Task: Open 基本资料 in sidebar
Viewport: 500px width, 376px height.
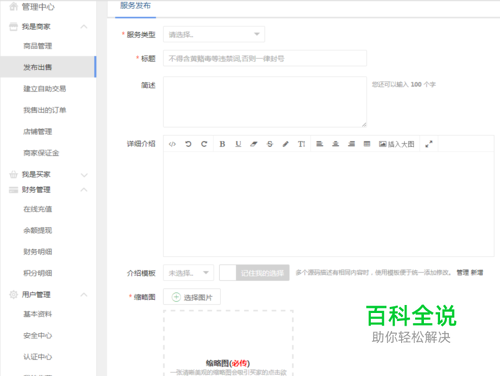Action: (38, 314)
